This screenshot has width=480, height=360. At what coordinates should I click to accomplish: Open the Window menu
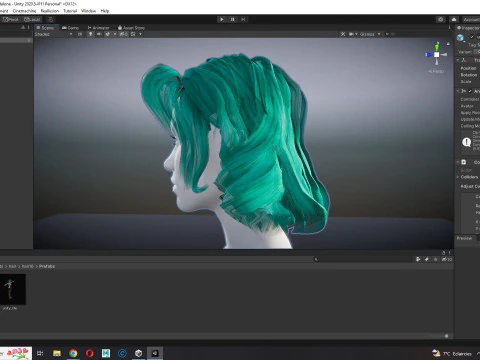[x=89, y=11]
